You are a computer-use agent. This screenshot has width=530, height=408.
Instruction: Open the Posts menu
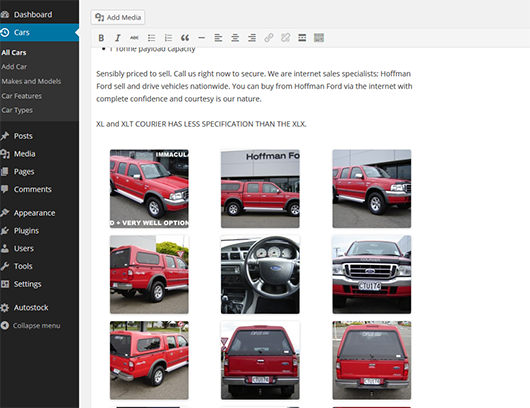39,136
